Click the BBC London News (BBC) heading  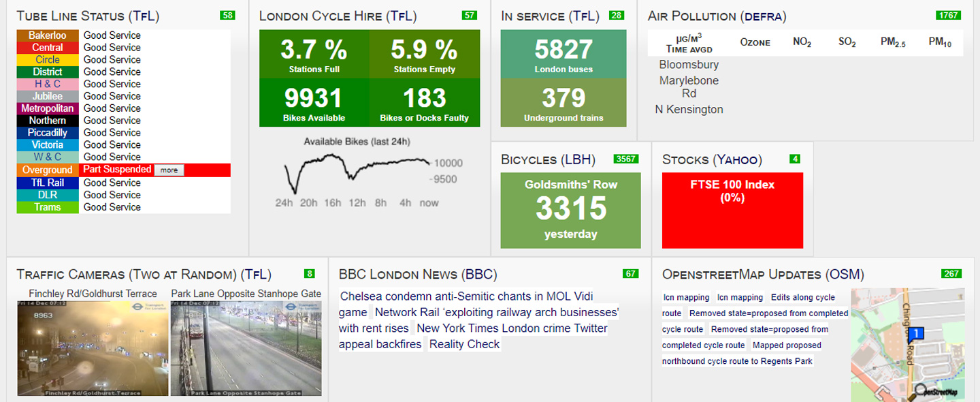point(418,275)
